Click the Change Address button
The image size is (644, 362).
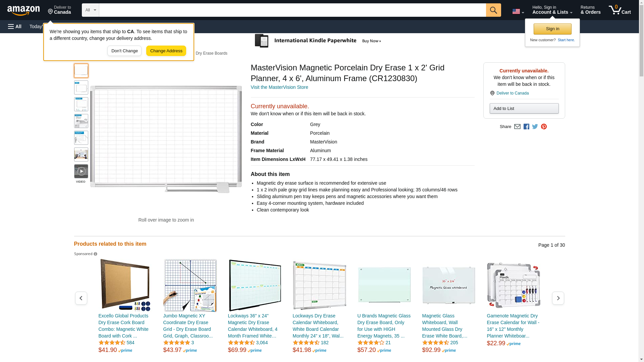click(x=166, y=51)
